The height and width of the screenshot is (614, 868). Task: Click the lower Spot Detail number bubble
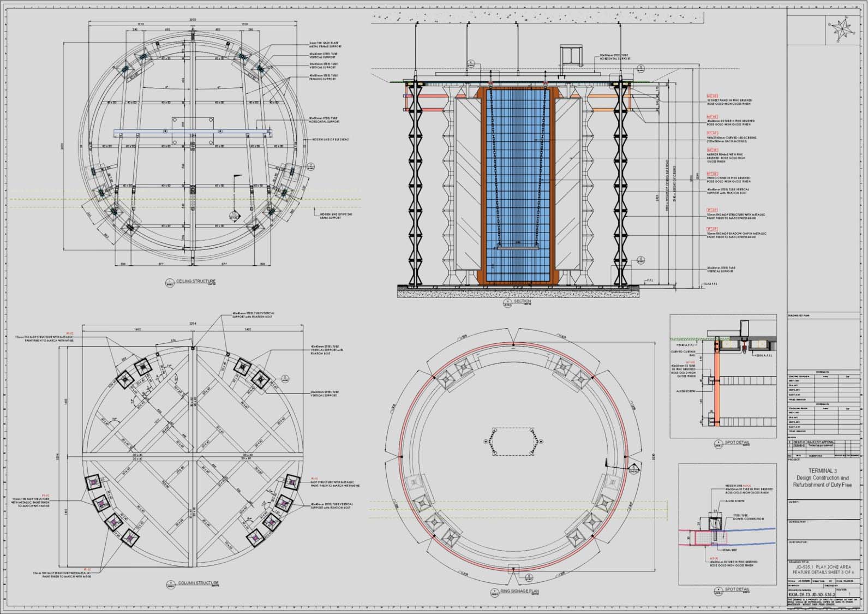click(x=717, y=590)
